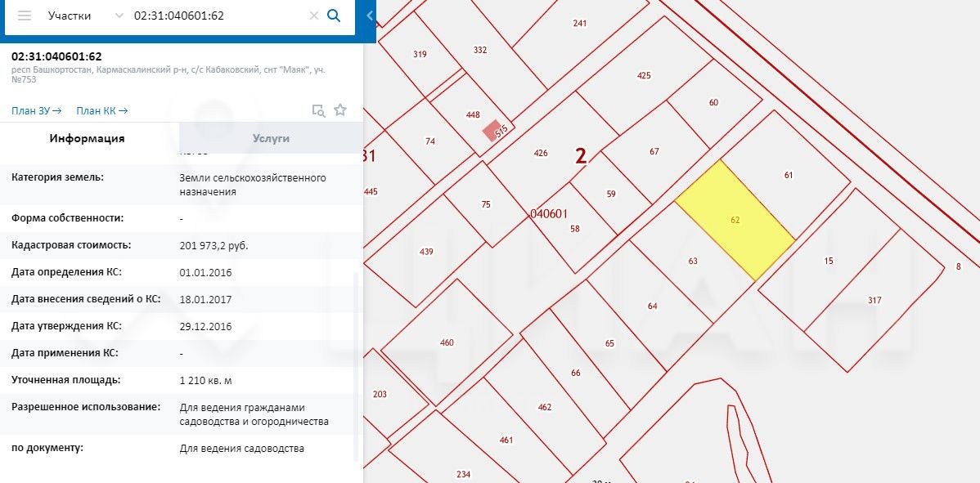Select parcel 15 on the map
980x483 pixels.
click(x=829, y=261)
